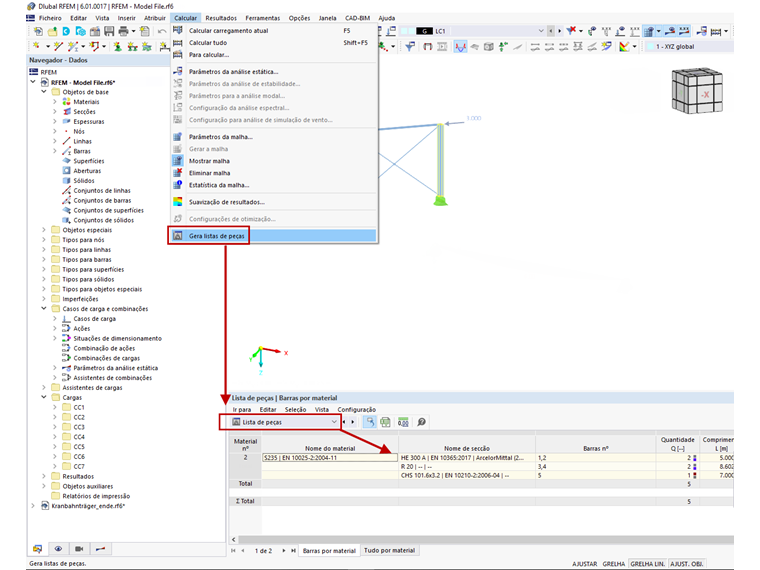Select Gera listas de peças menu entry
This screenshot has height=570, width=760.
point(274,236)
